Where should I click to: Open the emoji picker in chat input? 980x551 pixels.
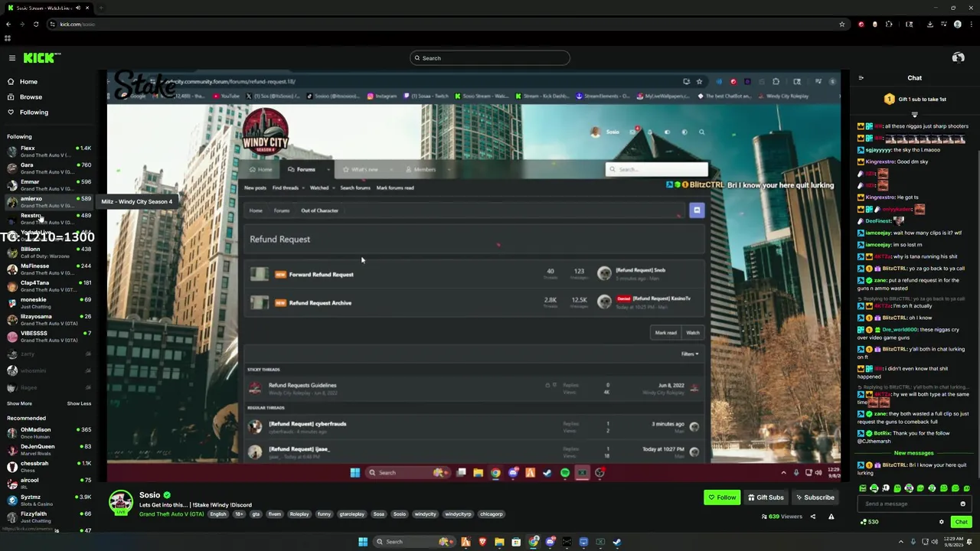(962, 504)
